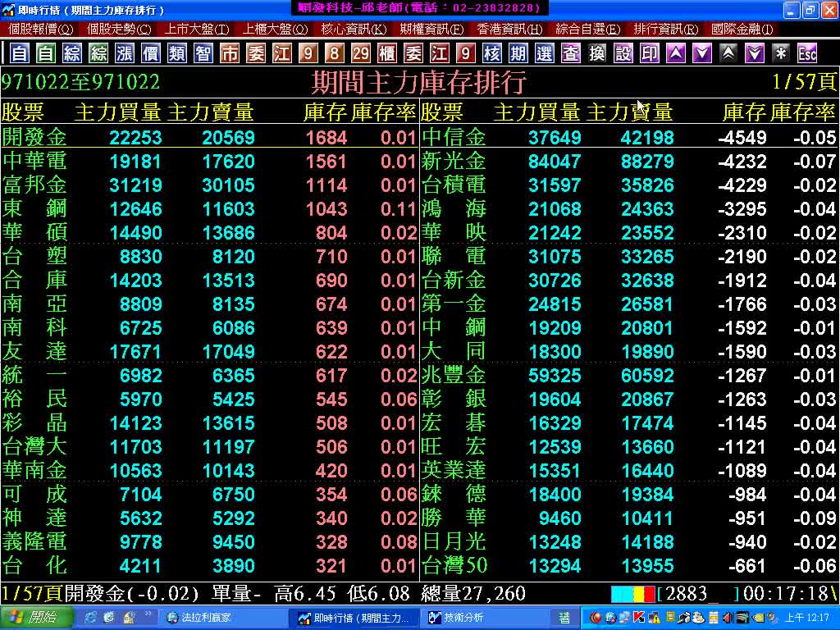Open the 期權資訊(F) menu
Viewport: 840px width, 630px height.
tap(431, 29)
